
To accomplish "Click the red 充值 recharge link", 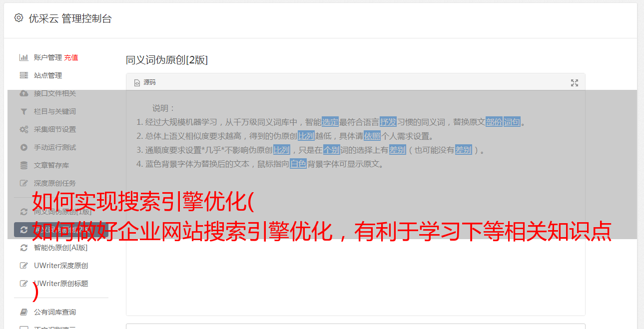I will tap(71, 57).
